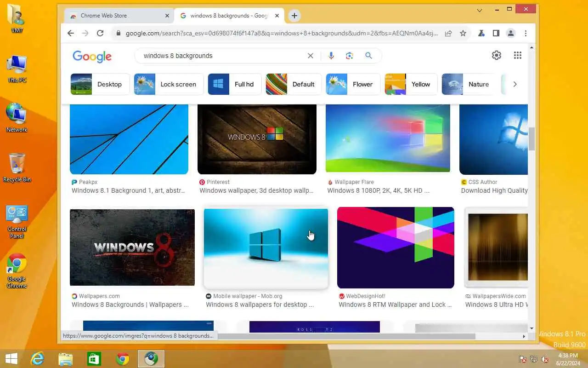Image resolution: width=588 pixels, height=368 pixels.
Task: Open the CSS Author blue Windows thumbnail
Action: (493, 139)
